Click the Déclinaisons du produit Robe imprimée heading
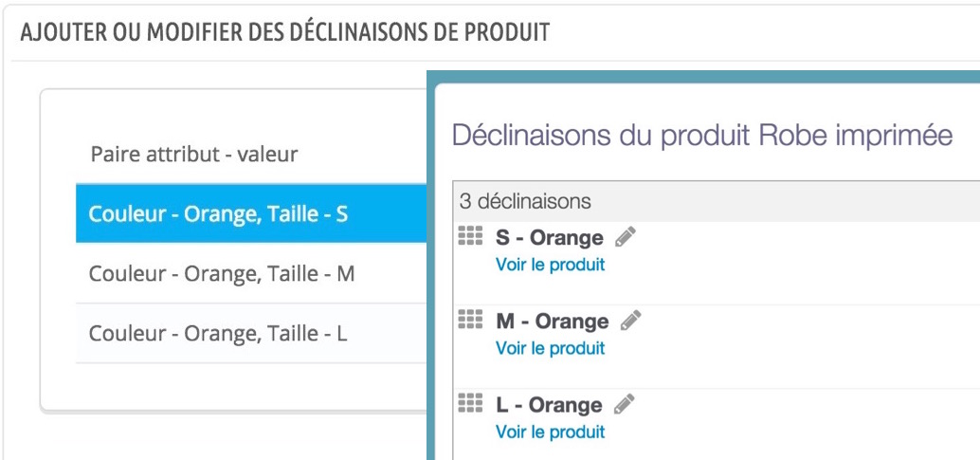 pos(702,136)
